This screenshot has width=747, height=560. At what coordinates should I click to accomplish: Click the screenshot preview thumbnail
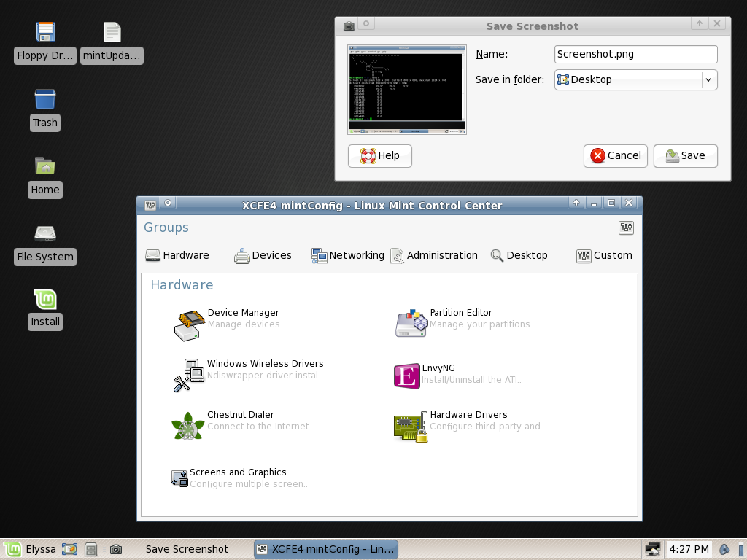click(407, 90)
